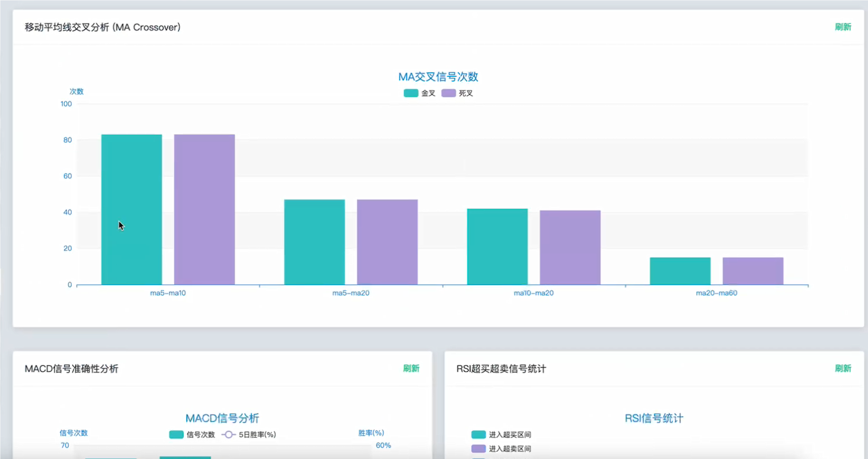Click the MA交叉信号次数 chart title
This screenshot has width=868, height=459.
coord(438,77)
